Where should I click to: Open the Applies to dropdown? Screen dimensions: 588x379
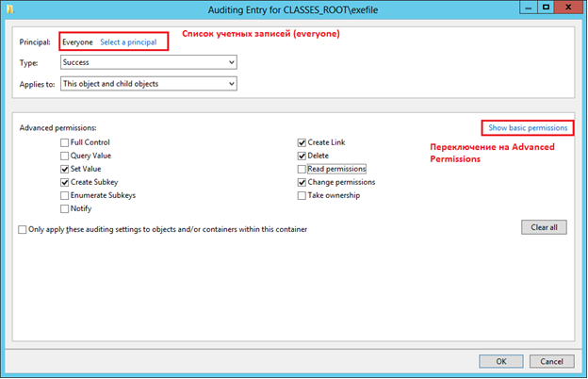pyautogui.click(x=149, y=84)
